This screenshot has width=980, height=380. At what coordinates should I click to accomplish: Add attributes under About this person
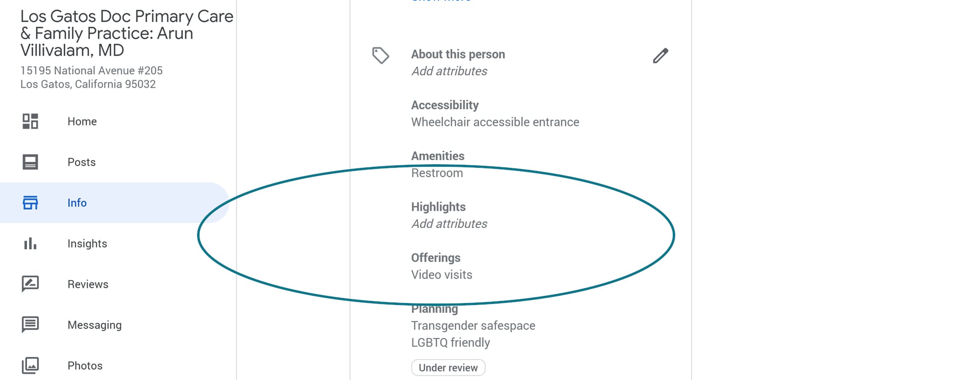point(449,71)
